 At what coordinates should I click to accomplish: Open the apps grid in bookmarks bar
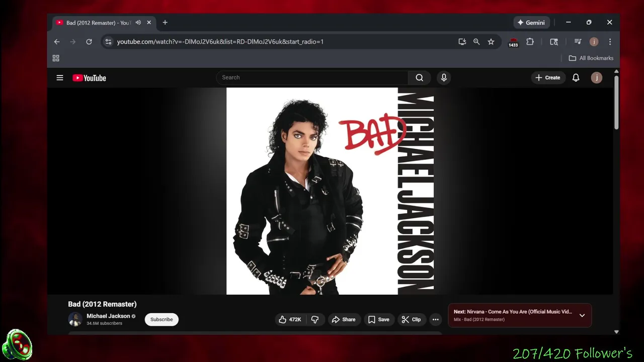56,58
